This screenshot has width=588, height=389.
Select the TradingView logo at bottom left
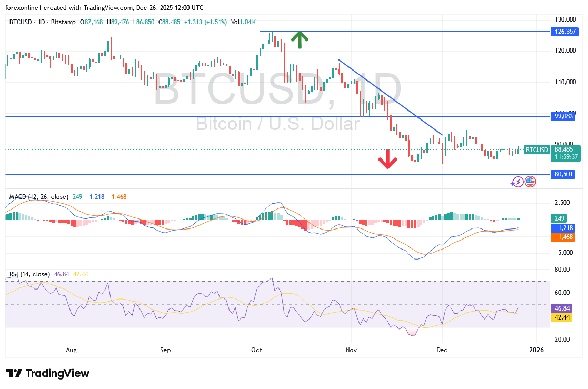coord(47,373)
